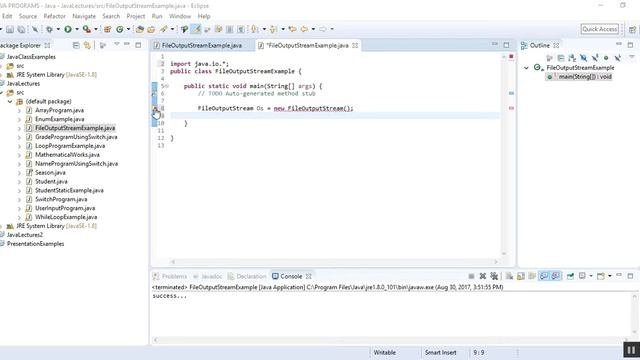Click Remove All Terminated Launches double-X icon
640x360 pixels.
[x=494, y=276]
